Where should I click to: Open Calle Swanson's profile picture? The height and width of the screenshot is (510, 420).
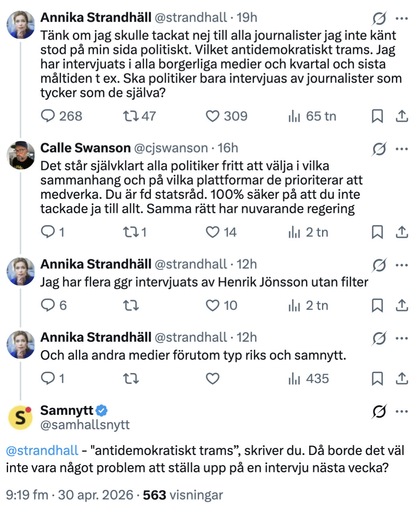[x=21, y=155]
